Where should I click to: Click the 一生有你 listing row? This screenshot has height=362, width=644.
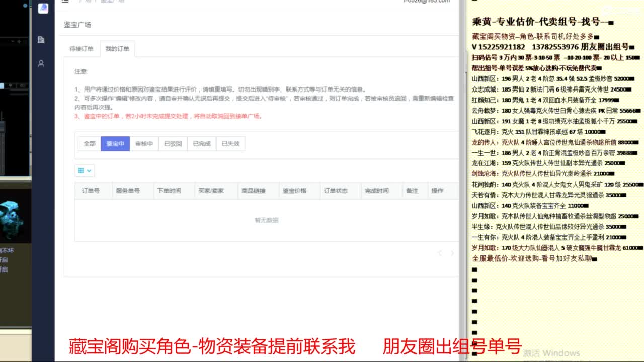coord(548,237)
